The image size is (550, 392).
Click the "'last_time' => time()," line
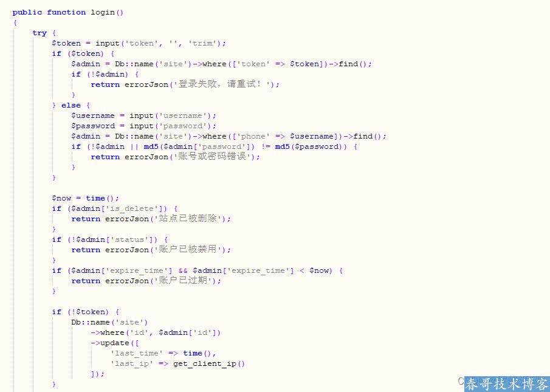click(163, 353)
